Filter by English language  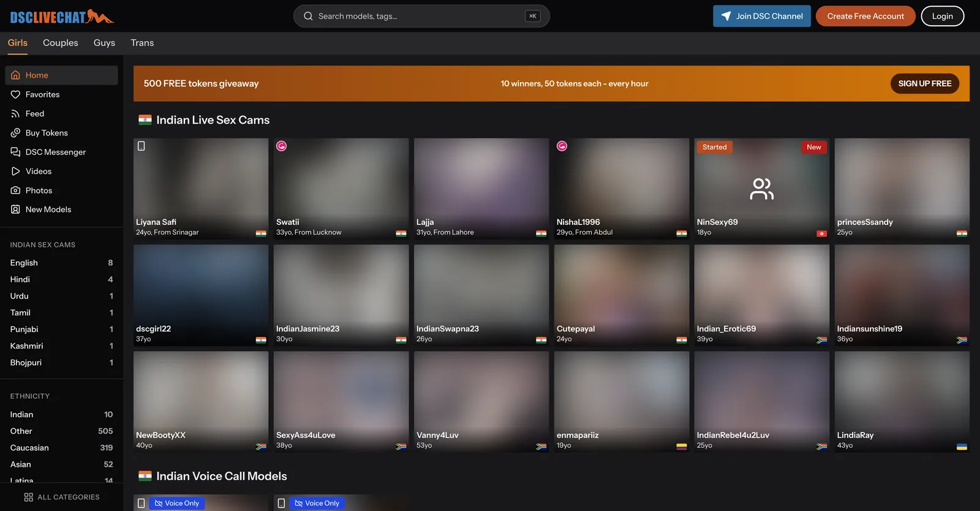pyautogui.click(x=62, y=263)
